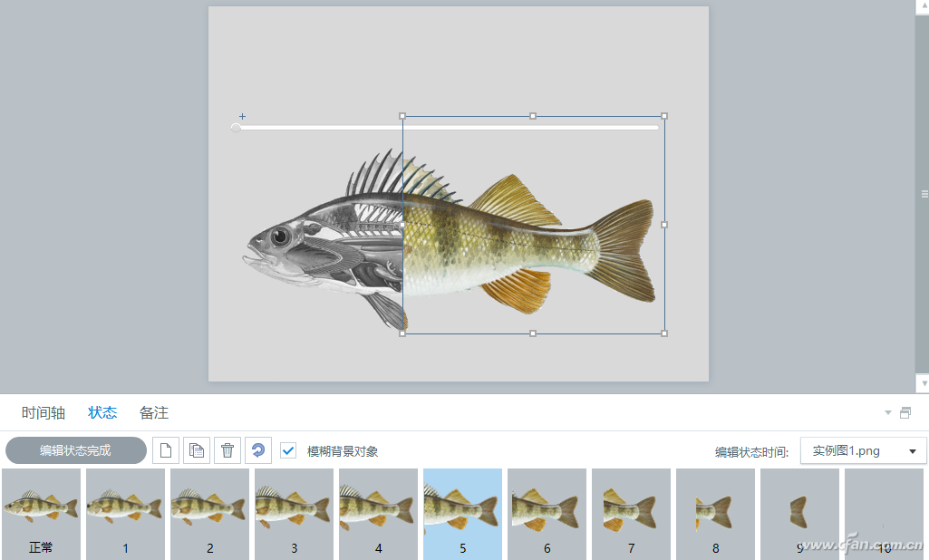
Task: Select state thumbnail number 5
Action: tap(462, 512)
